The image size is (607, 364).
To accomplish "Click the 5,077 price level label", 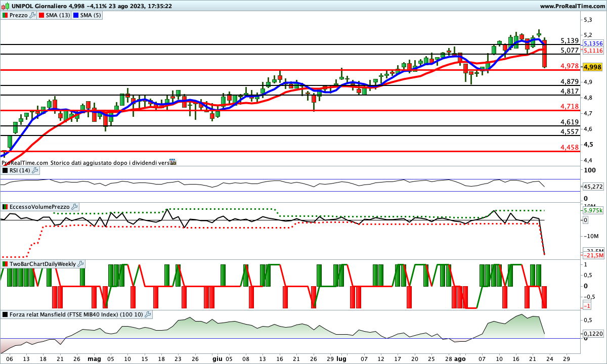I will (570, 50).
